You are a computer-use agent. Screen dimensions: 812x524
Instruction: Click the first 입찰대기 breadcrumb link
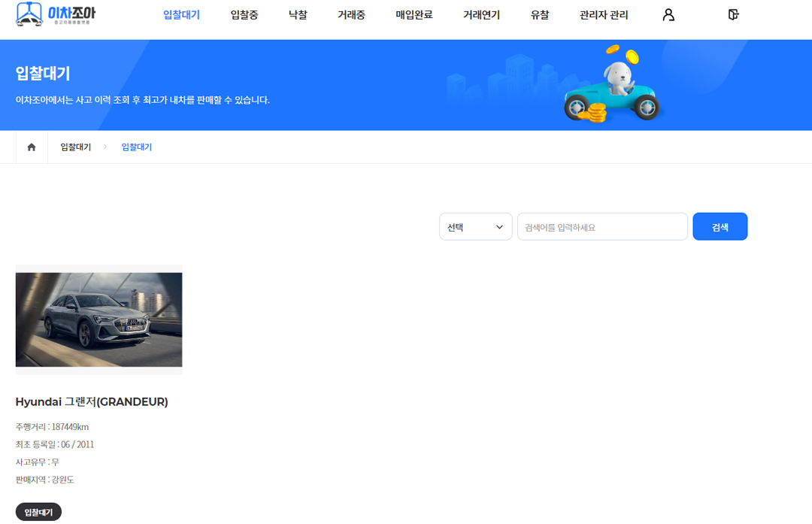tap(76, 147)
